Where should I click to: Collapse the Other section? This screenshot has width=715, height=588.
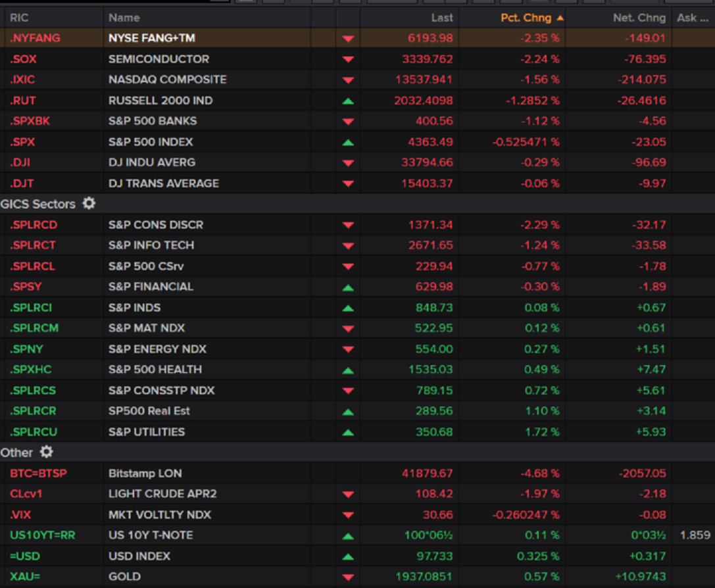(16, 452)
